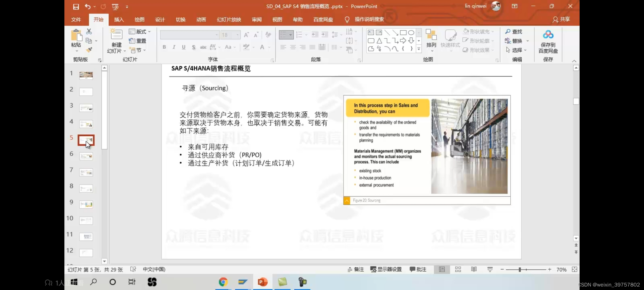Click spell check icon in status bar
This screenshot has height=290, width=644.
pos(133,269)
